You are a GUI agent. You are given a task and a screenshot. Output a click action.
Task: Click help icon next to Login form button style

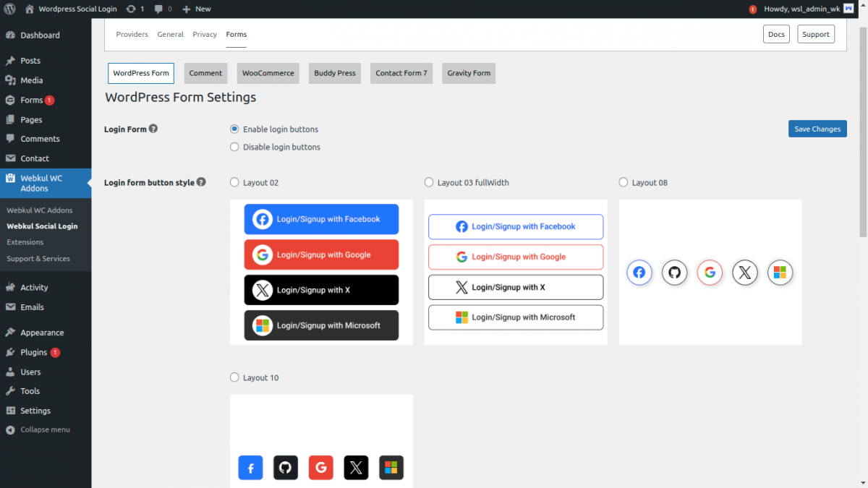click(x=201, y=182)
